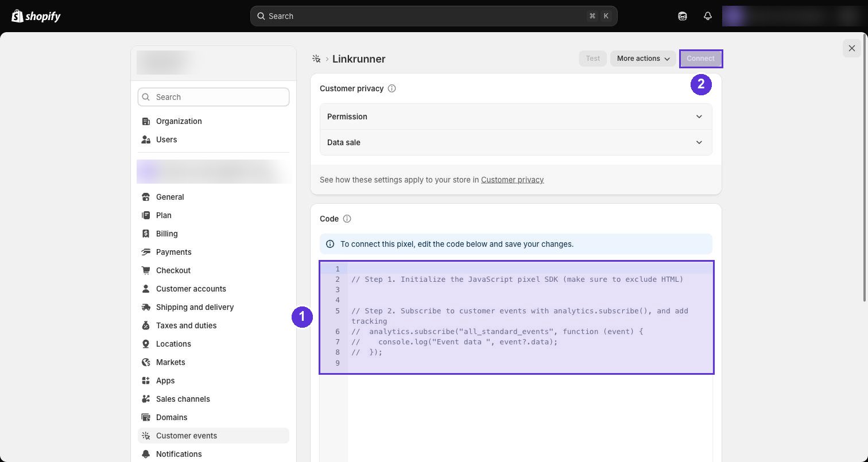Click the Customer events breadcrumb icon
This screenshot has width=868, height=462.
pyautogui.click(x=316, y=59)
